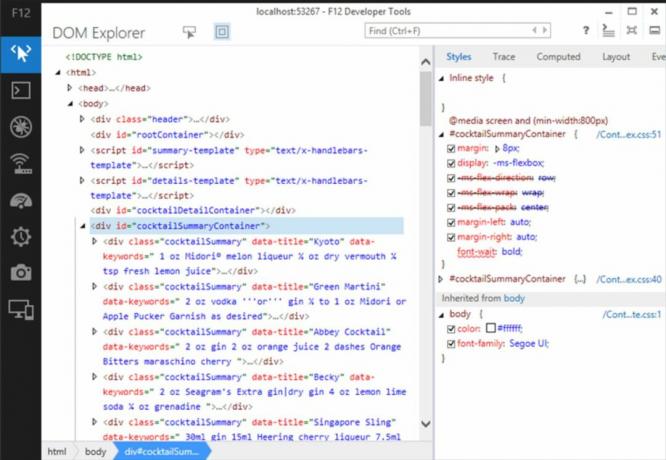Open the Emulation monitor tool
Screen dimensions: 666x460
tap(20, 309)
